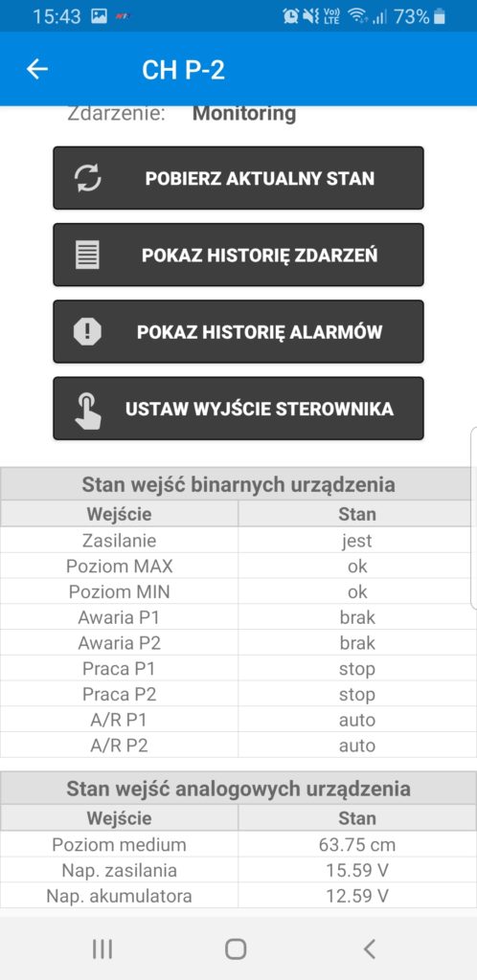Tap the battery icon in status bar
Screen dimensions: 477x980
click(x=440, y=16)
